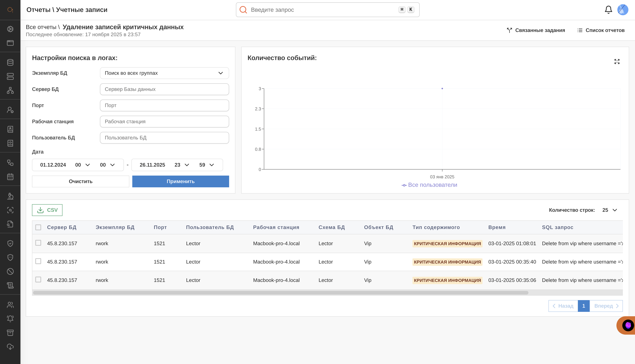Select the row with time 00:35:06
The image size is (635, 364).
[x=38, y=280]
